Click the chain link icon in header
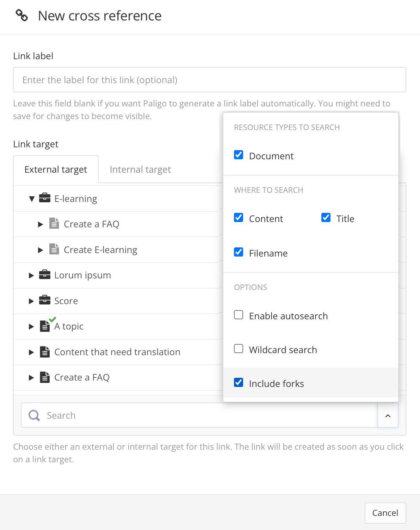The image size is (420, 530). 22,16
